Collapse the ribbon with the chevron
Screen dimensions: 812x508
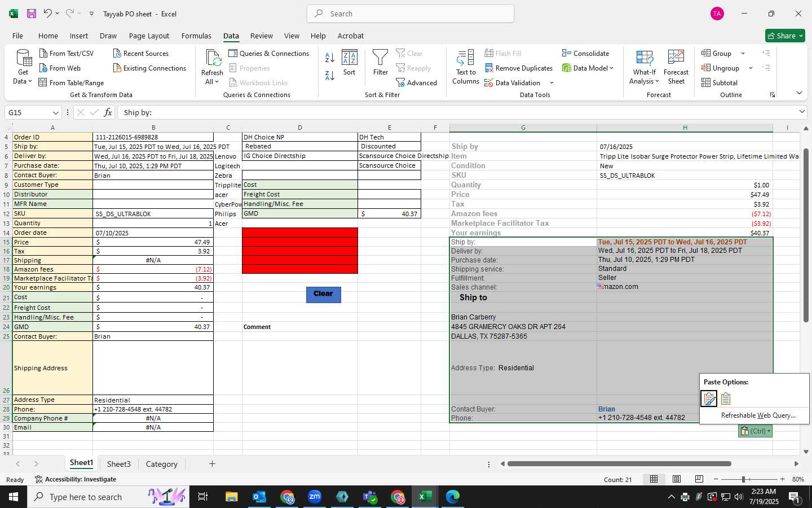coord(799,93)
